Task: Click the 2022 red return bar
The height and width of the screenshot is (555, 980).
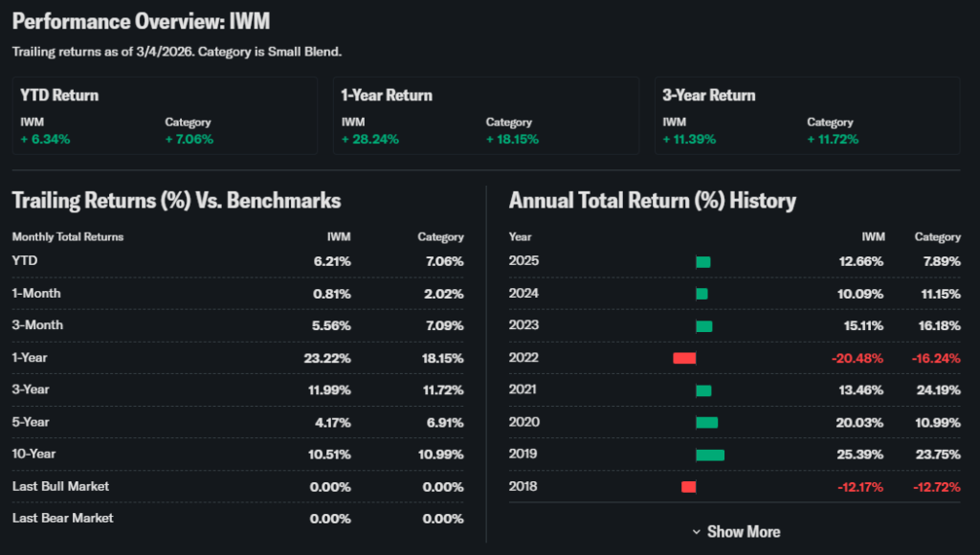Action: (684, 358)
